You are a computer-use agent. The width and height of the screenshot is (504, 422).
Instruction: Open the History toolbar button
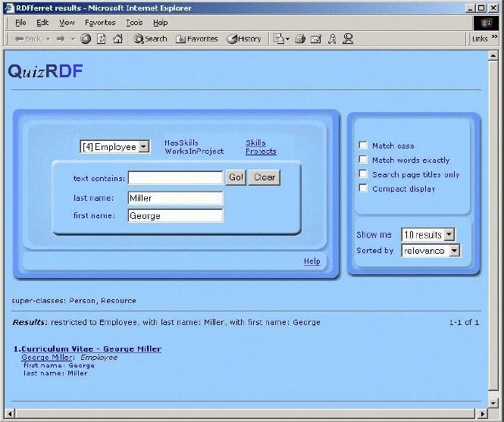tap(243, 39)
